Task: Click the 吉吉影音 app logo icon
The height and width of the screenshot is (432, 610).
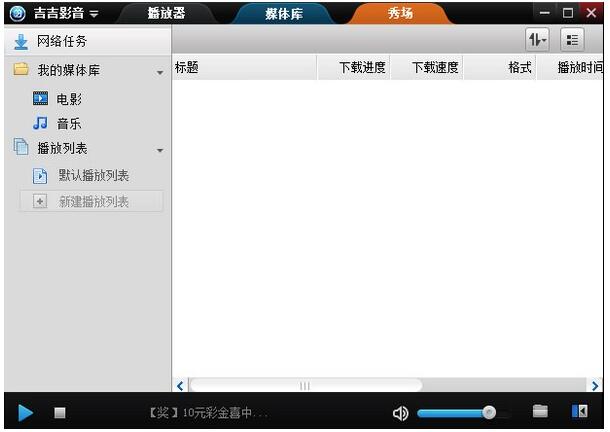Action: coord(17,14)
